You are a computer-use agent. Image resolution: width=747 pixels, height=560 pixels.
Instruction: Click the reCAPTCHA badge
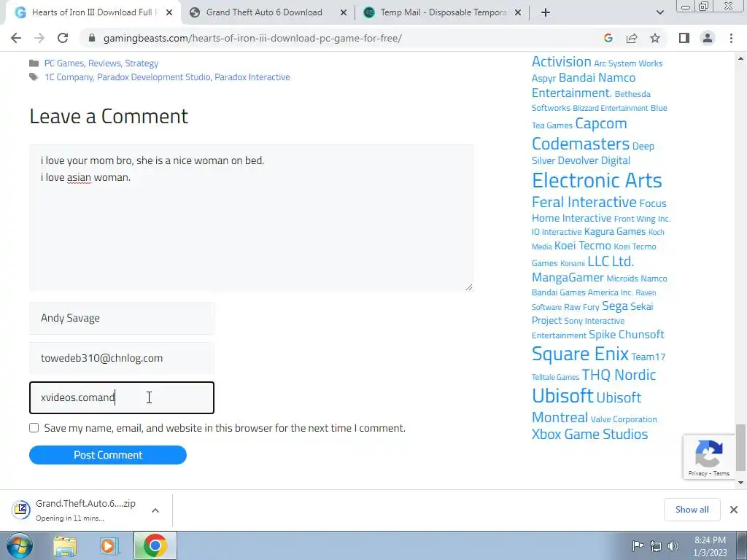pos(709,456)
